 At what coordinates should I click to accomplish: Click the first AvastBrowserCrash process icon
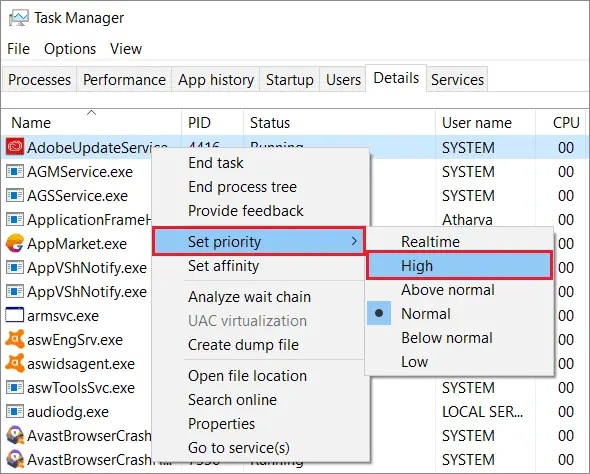pyautogui.click(x=15, y=436)
